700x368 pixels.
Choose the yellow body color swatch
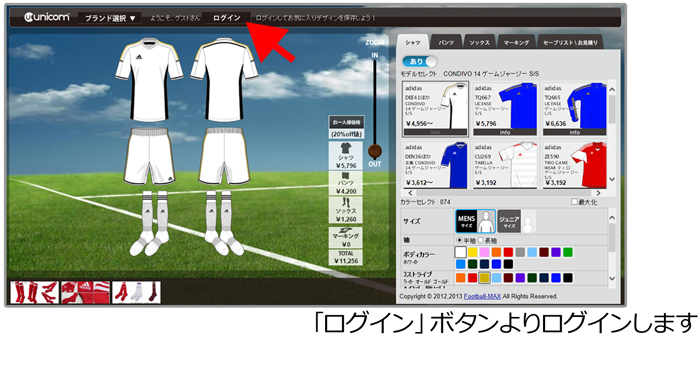(472, 252)
